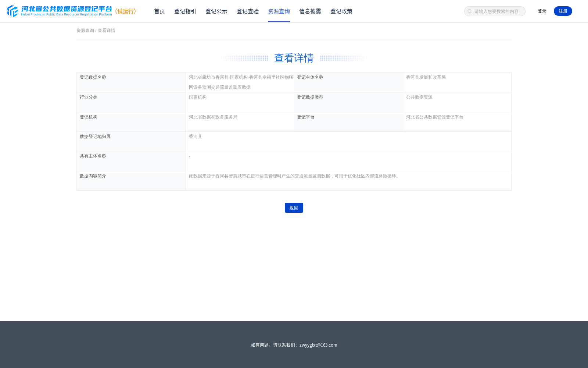
Task: Click the search magnifier icon
Action: [470, 11]
